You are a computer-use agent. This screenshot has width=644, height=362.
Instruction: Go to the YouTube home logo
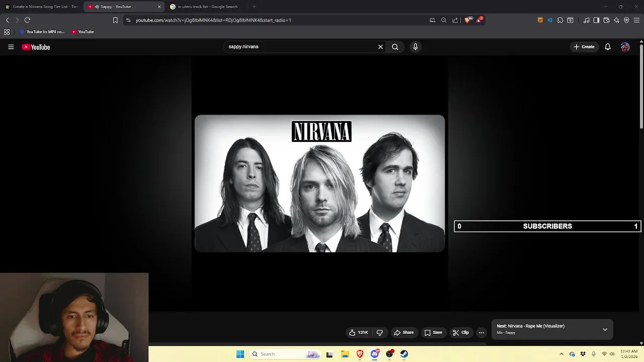tap(36, 47)
